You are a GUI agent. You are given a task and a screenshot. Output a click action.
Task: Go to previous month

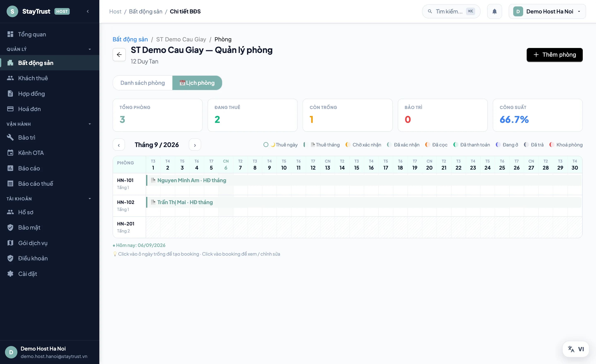coord(119,145)
